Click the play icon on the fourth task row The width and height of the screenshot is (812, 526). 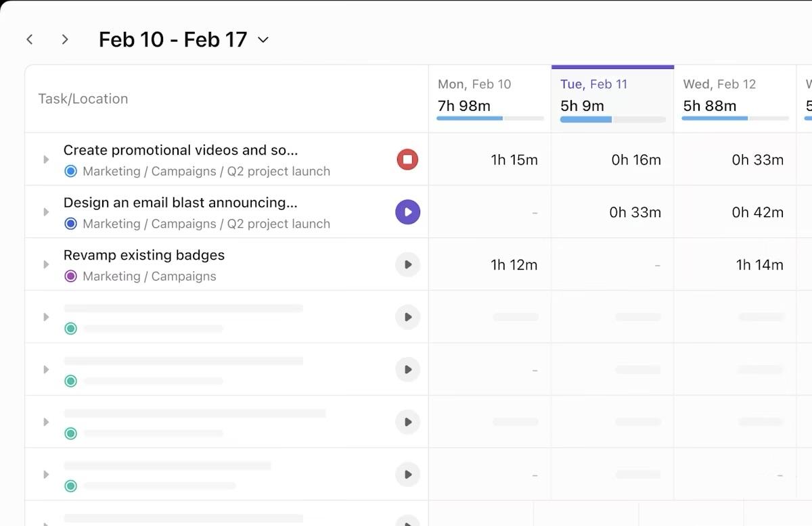408,316
